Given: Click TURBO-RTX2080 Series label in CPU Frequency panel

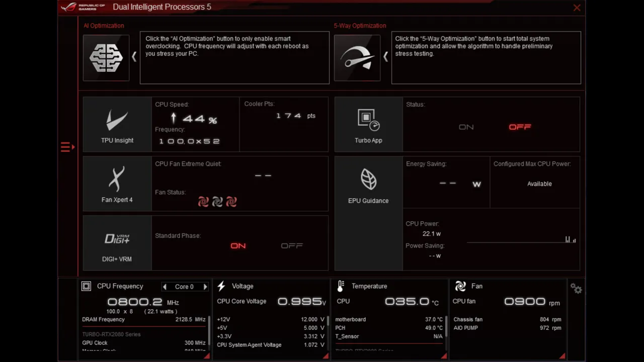Looking at the screenshot, I should coord(111,334).
